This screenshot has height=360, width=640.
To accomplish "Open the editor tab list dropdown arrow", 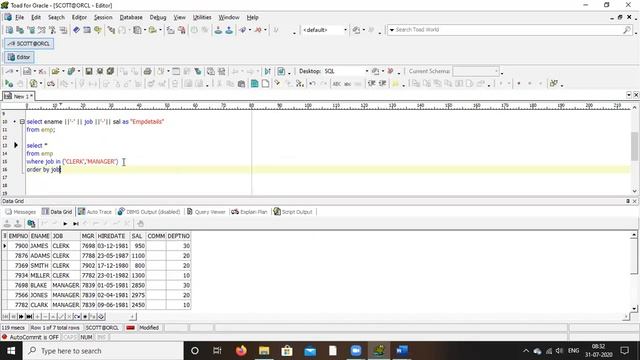I will click(629, 95).
